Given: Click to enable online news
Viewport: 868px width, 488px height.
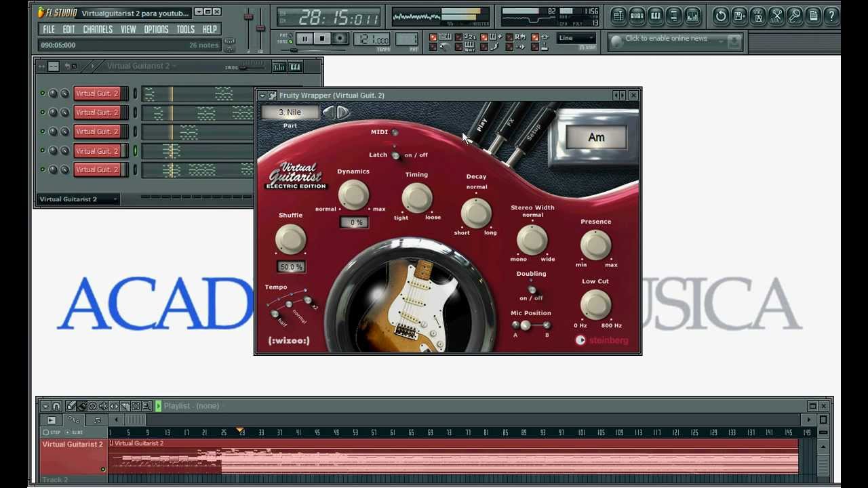Looking at the screenshot, I should pyautogui.click(x=666, y=39).
